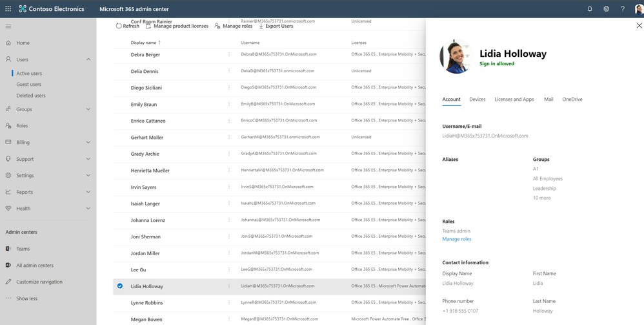
Task: Open more actions for Emily Braun
Action: tap(229, 104)
